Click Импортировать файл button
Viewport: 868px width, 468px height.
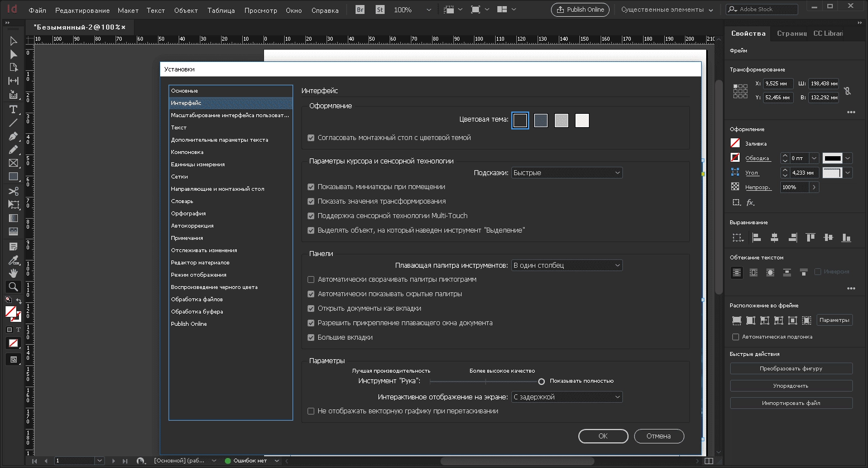[791, 403]
